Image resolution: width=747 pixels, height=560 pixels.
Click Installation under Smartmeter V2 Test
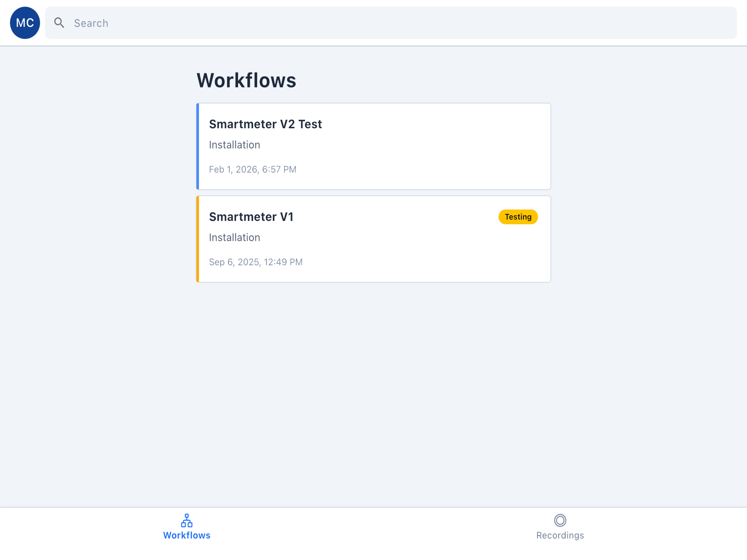click(234, 145)
